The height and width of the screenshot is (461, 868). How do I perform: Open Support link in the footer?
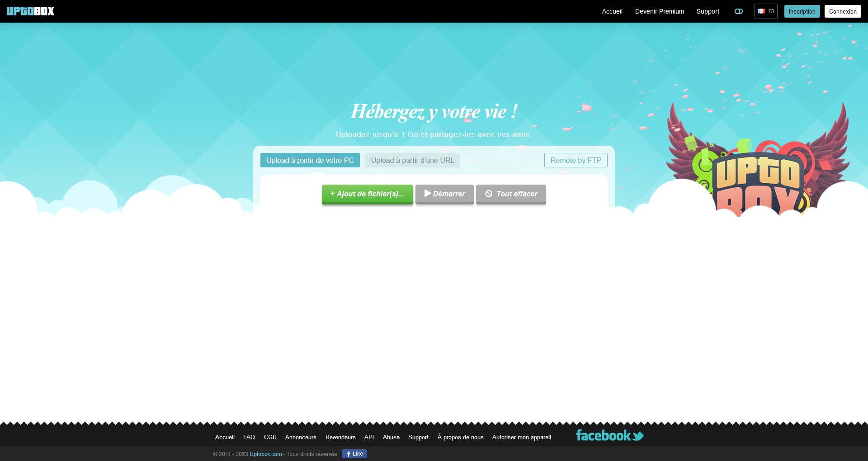pos(418,437)
